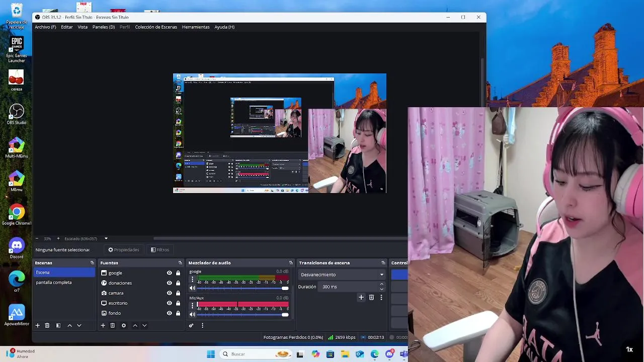The height and width of the screenshot is (362, 644).
Task: Decrease Duración value with down arrow
Action: pyautogui.click(x=381, y=289)
